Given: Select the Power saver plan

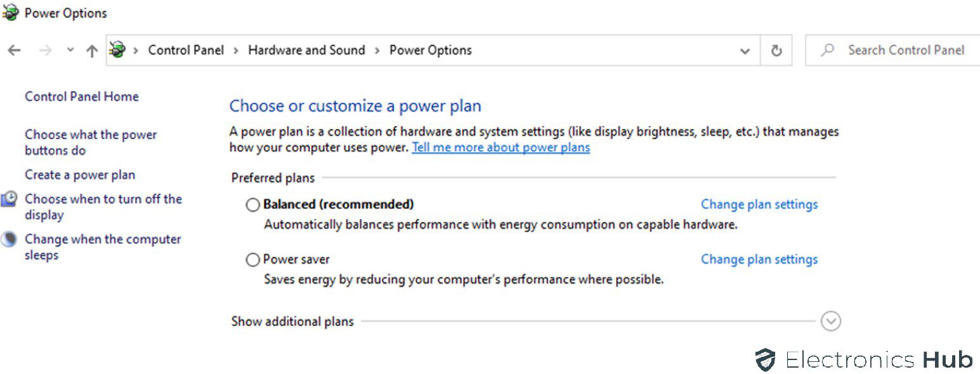Looking at the screenshot, I should pos(252,259).
